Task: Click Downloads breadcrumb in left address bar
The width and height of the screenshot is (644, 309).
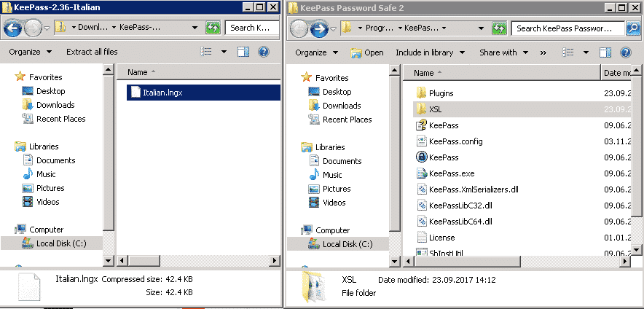Action: [93, 28]
